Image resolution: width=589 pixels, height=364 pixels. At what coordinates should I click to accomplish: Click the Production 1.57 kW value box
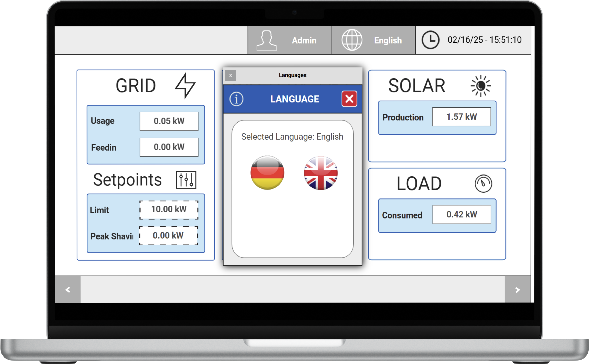click(x=461, y=117)
